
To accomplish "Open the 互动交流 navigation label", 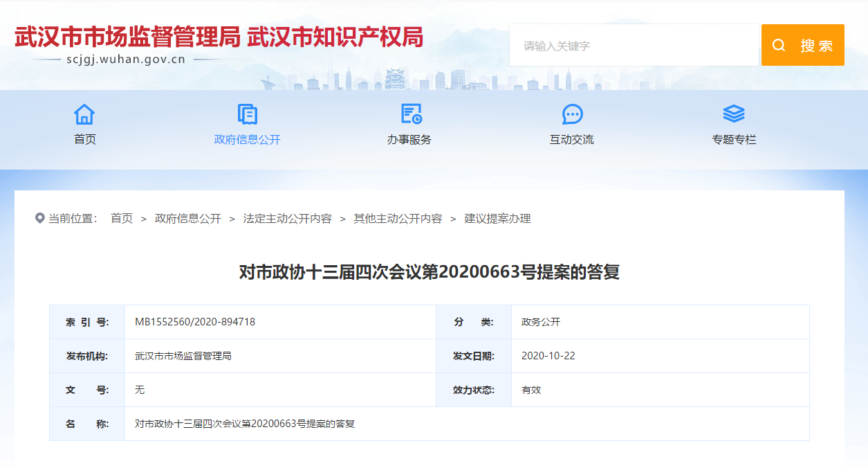I will (x=572, y=140).
